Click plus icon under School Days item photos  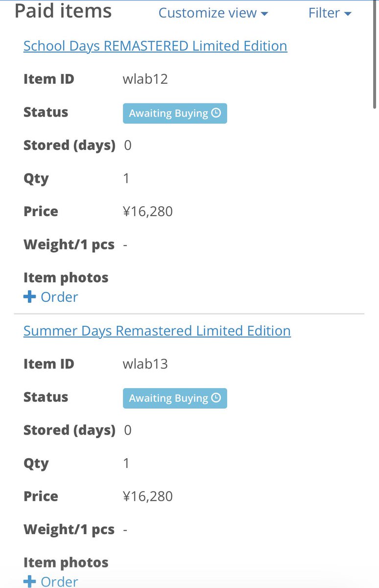coord(30,297)
